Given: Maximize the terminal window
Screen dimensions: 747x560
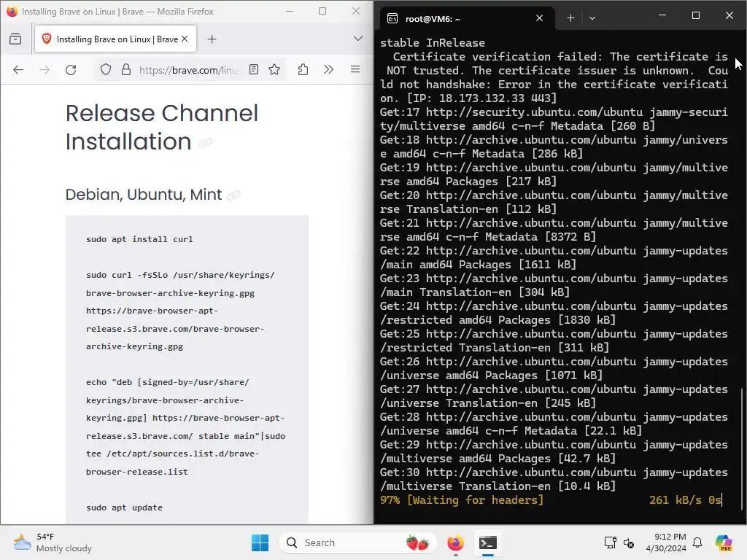Looking at the screenshot, I should coord(695,16).
